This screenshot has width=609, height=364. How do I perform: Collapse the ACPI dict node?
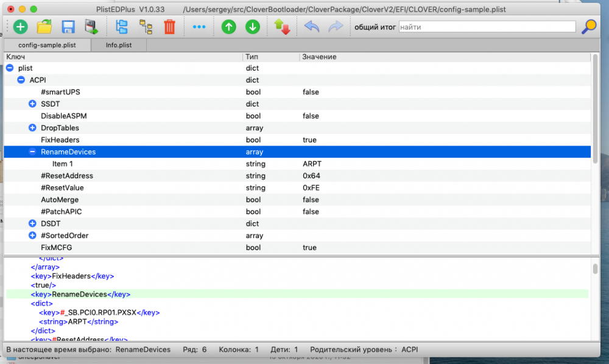pyautogui.click(x=21, y=80)
